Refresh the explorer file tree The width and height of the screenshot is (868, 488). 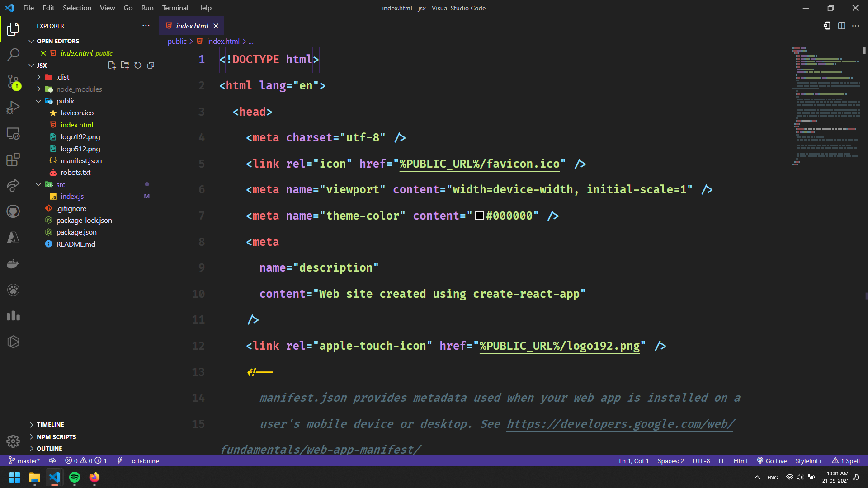click(x=138, y=66)
